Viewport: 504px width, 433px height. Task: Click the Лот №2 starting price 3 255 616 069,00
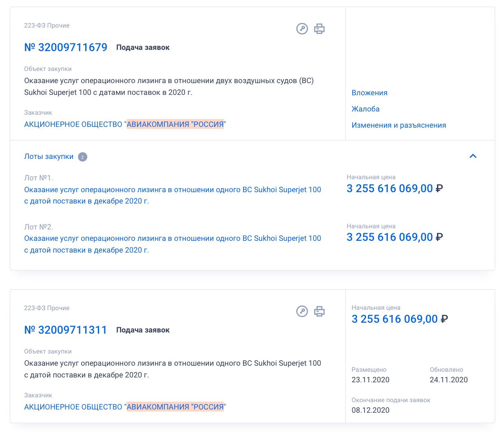(x=394, y=237)
